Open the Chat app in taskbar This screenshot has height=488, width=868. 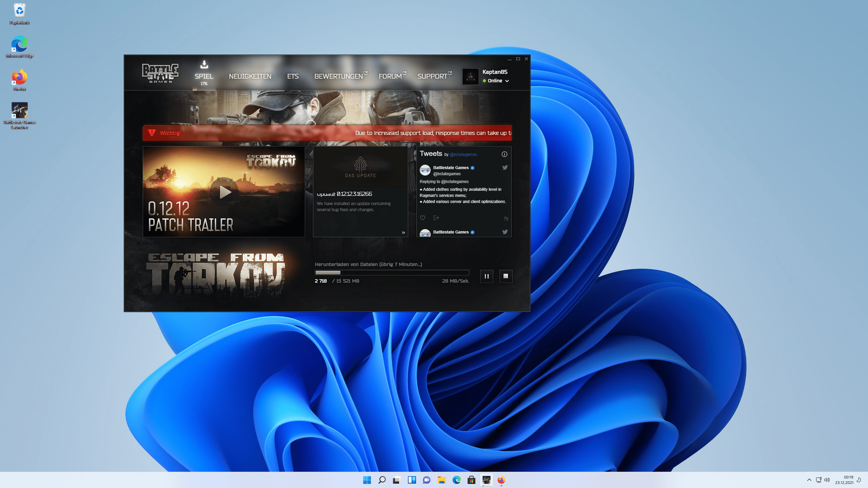point(427,480)
